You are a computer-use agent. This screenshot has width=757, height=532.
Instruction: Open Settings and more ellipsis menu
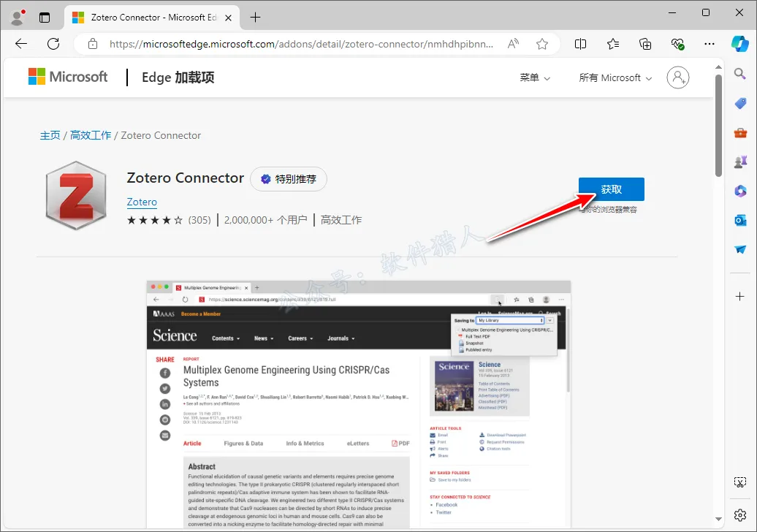click(x=710, y=44)
